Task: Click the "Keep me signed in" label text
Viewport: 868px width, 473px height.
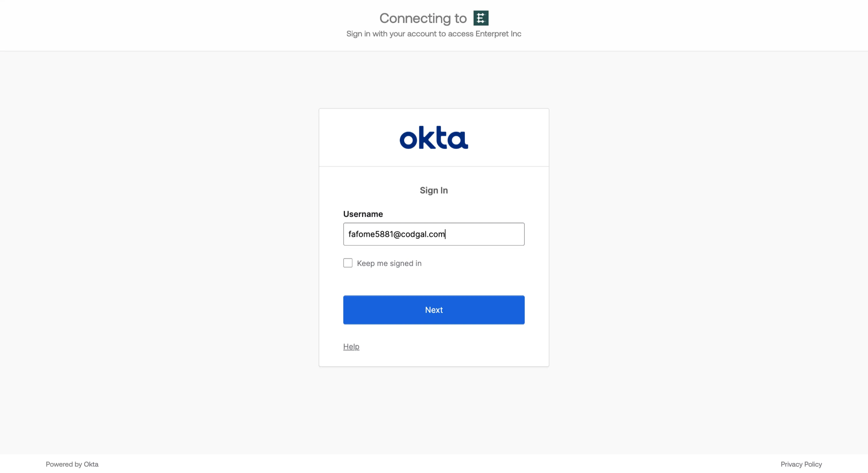Action: (x=389, y=263)
